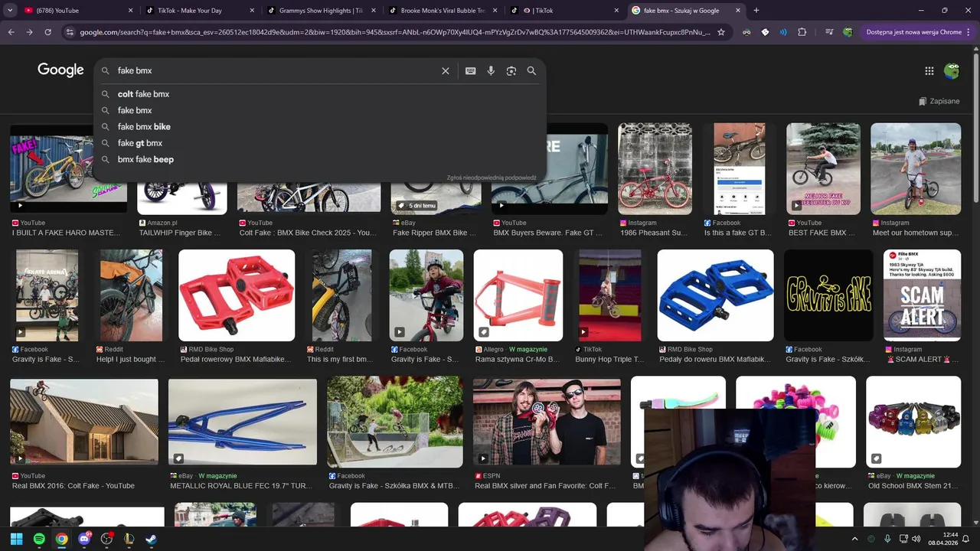Select the 'bmx fake beep' suggestion
The image size is (980, 551).
tap(145, 159)
